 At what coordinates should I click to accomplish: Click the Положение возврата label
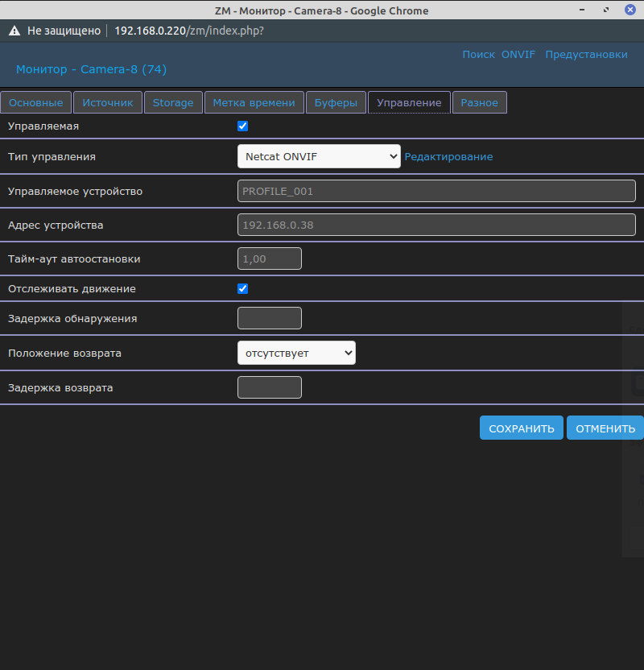point(64,354)
